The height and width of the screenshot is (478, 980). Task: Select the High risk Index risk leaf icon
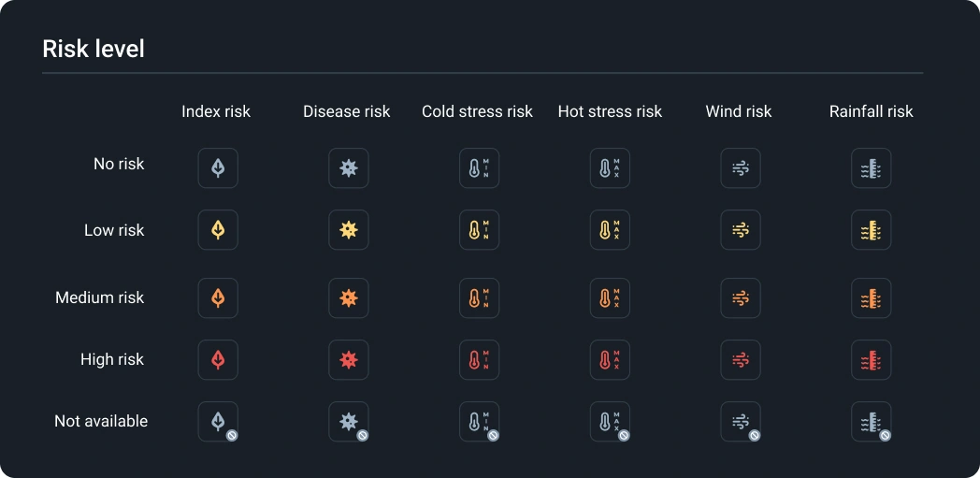pos(218,360)
